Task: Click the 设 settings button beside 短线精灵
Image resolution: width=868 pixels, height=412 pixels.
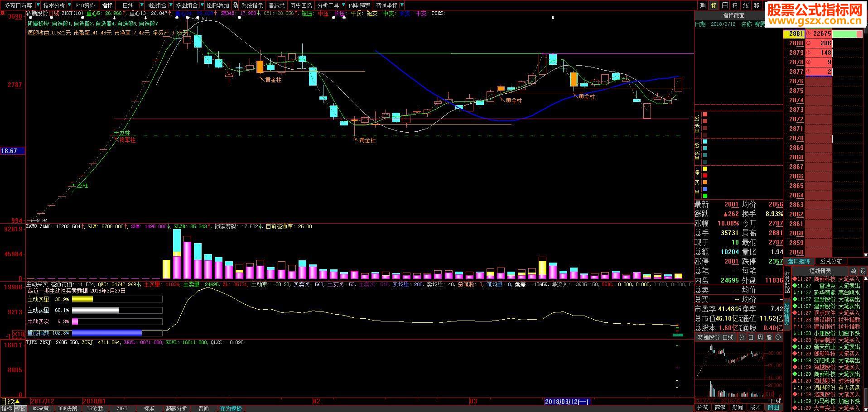Action: tap(863, 271)
